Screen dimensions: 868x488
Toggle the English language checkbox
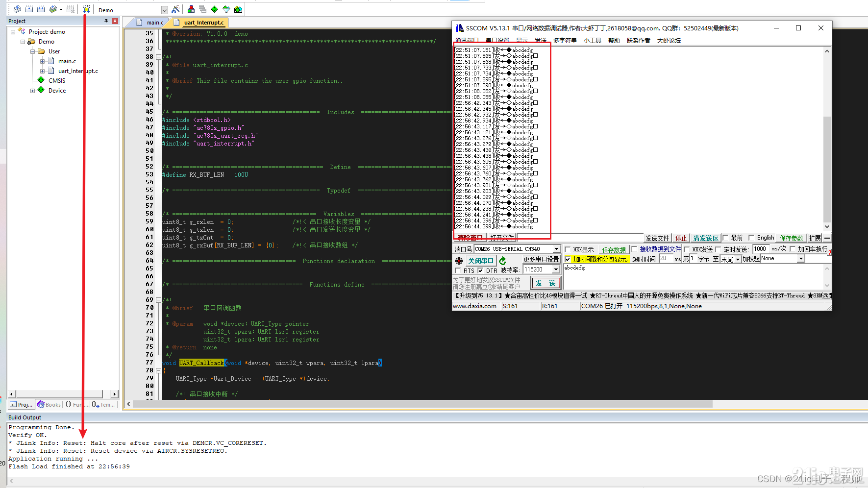(x=751, y=238)
